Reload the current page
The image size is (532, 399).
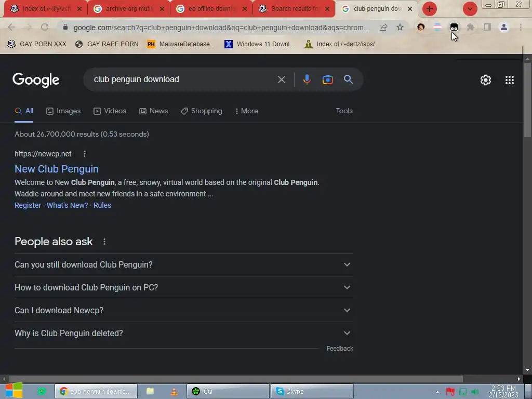click(x=45, y=27)
